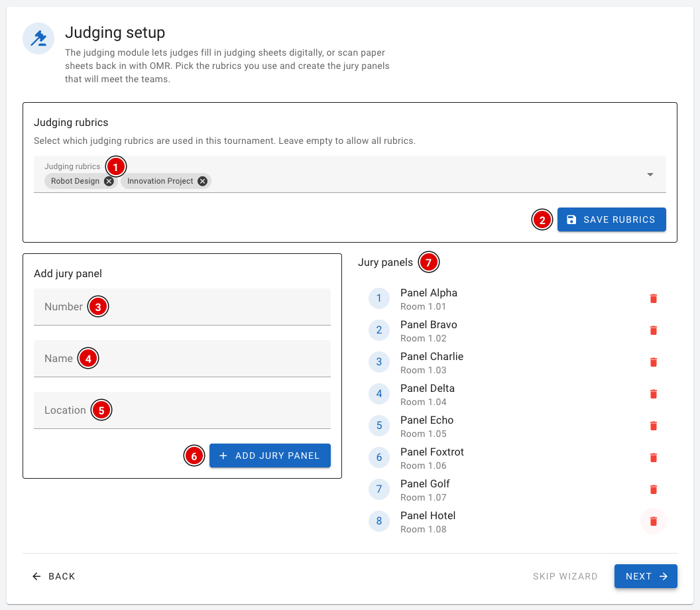Click the Panel Golf name
700x610 pixels.
(425, 483)
